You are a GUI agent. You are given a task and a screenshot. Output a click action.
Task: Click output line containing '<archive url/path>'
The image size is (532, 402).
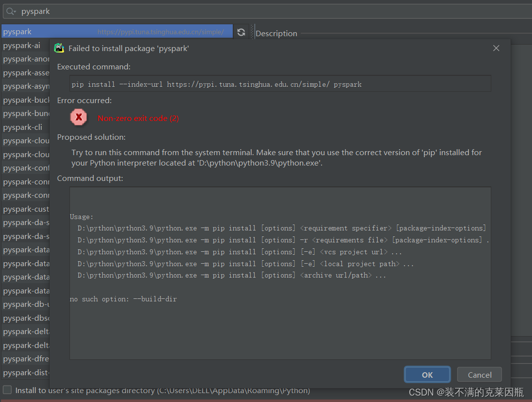click(232, 275)
